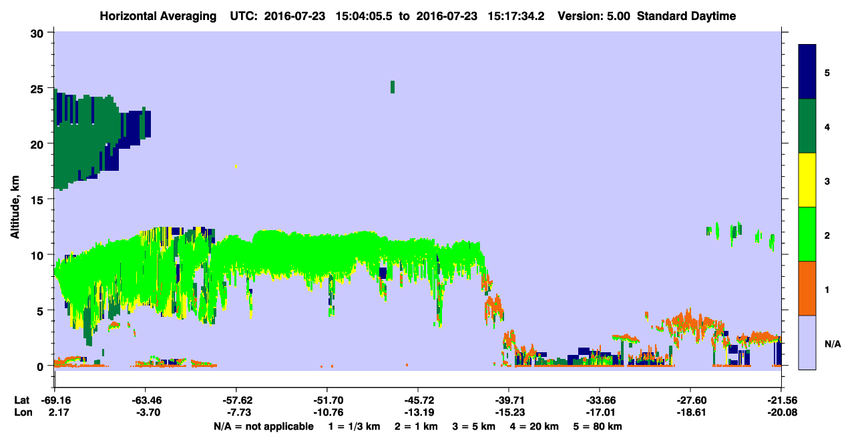The image size is (868, 445).
Task: Click the 'N/A' label beside the colorbar
Action: 832,344
